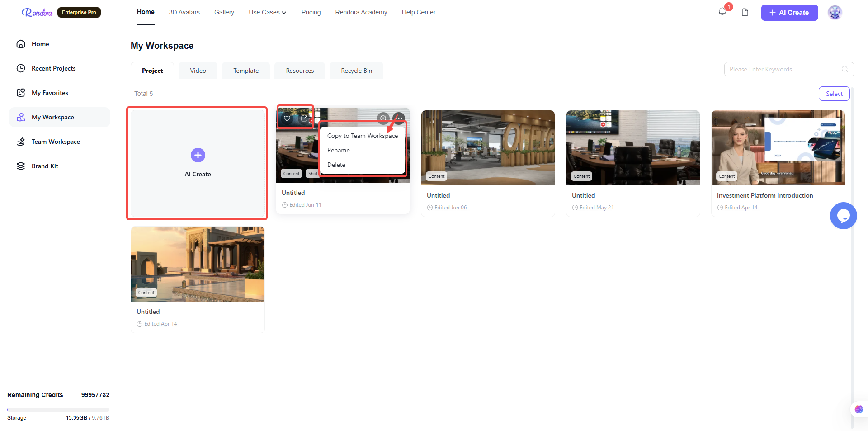Click the Home sidebar icon
Image resolution: width=868 pixels, height=431 pixels.
(x=21, y=44)
